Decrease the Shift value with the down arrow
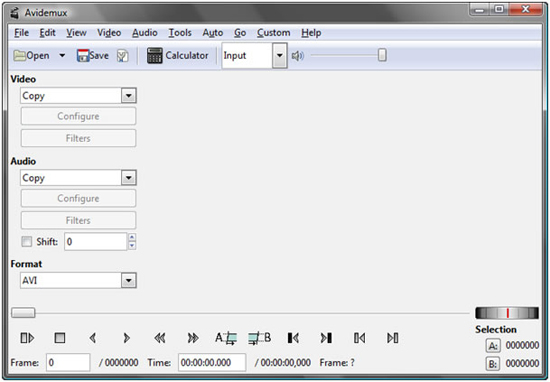This screenshot has width=550, height=382. point(132,246)
